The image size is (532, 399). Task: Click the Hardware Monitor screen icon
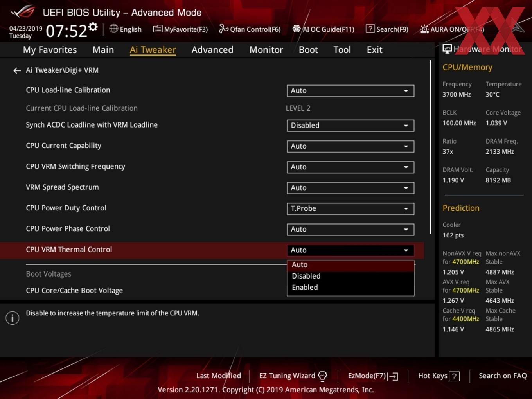(447, 49)
